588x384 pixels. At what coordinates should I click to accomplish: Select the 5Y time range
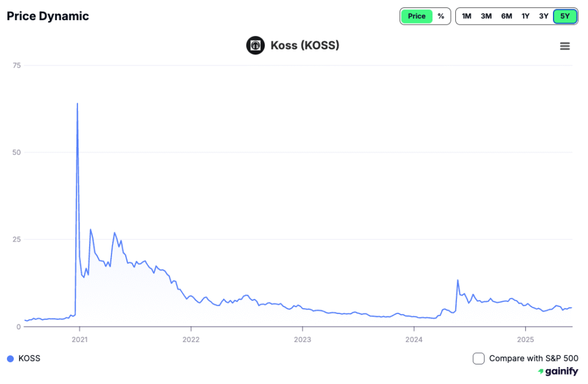pyautogui.click(x=565, y=16)
